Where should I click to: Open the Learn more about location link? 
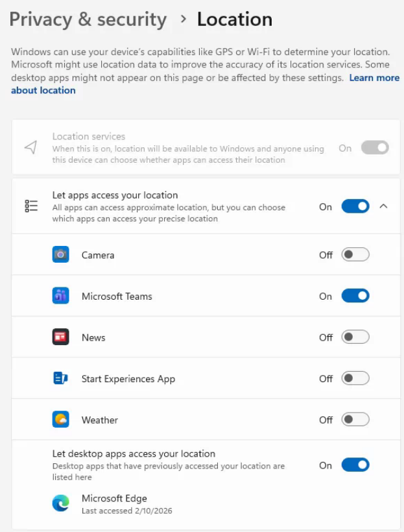[x=374, y=78]
